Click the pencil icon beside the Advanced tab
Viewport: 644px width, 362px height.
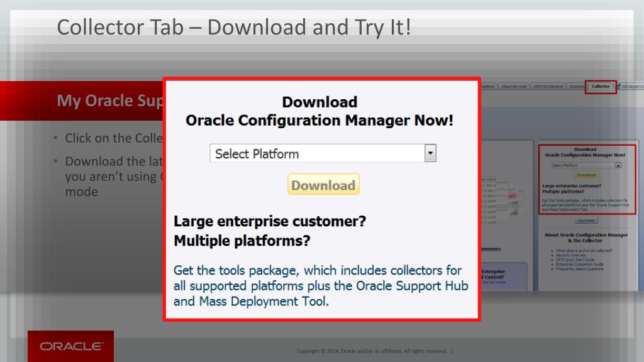point(618,85)
